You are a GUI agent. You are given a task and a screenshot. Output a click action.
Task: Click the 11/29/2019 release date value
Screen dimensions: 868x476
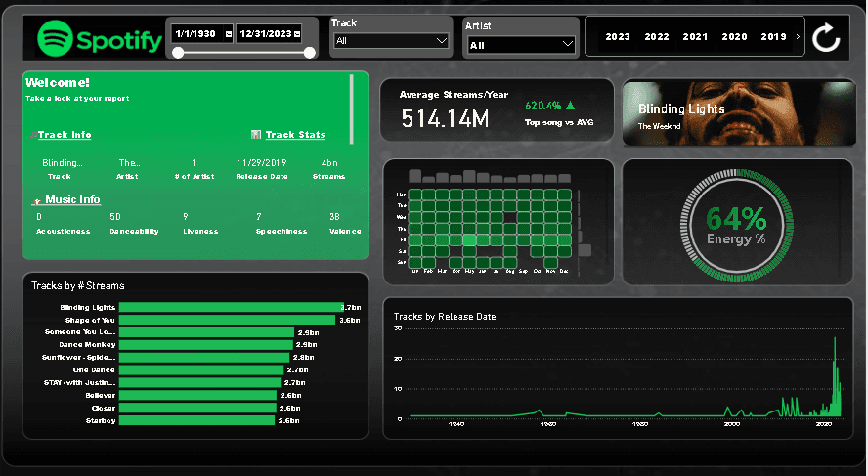[261, 162]
